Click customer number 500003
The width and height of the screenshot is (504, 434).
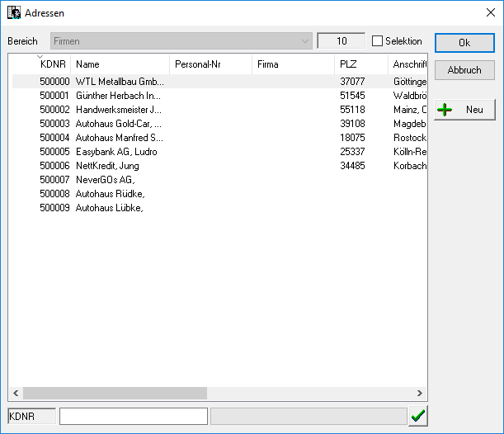pos(54,124)
